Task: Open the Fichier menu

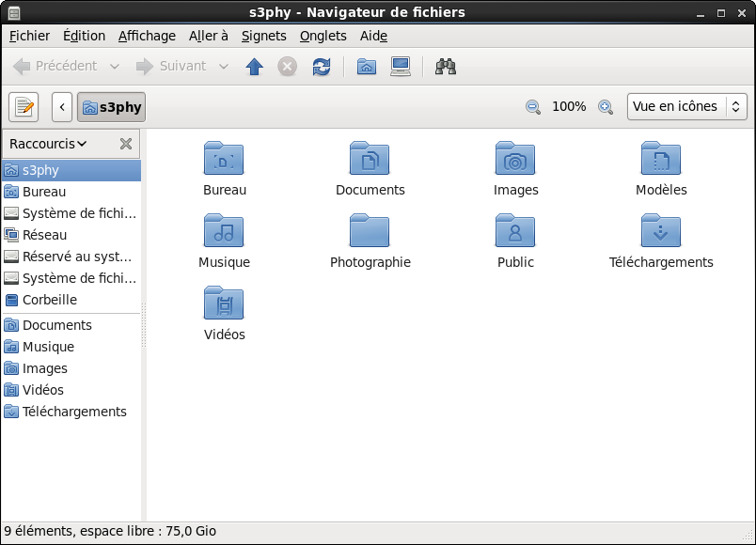Action: (x=29, y=36)
